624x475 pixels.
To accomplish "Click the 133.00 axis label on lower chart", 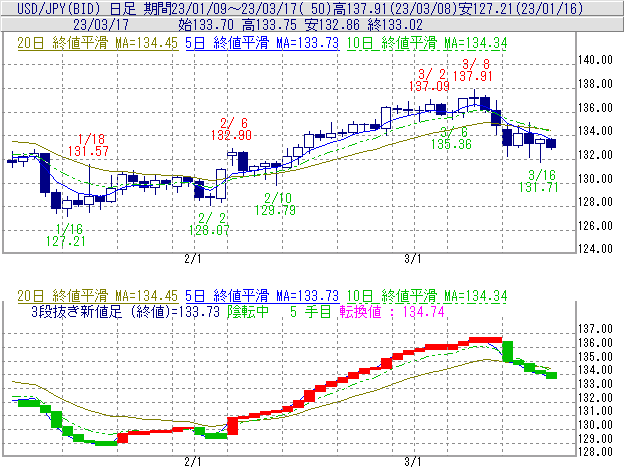I will pyautogui.click(x=595, y=384).
